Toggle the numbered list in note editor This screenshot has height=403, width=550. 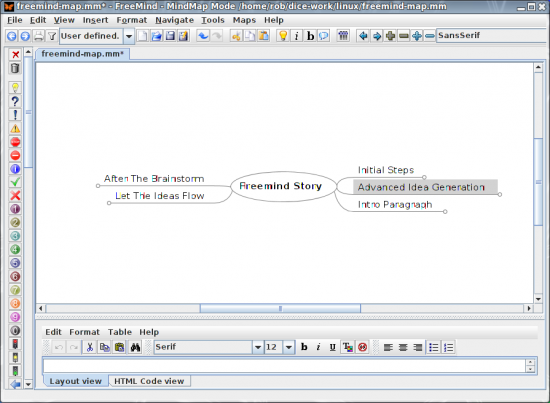click(x=448, y=347)
